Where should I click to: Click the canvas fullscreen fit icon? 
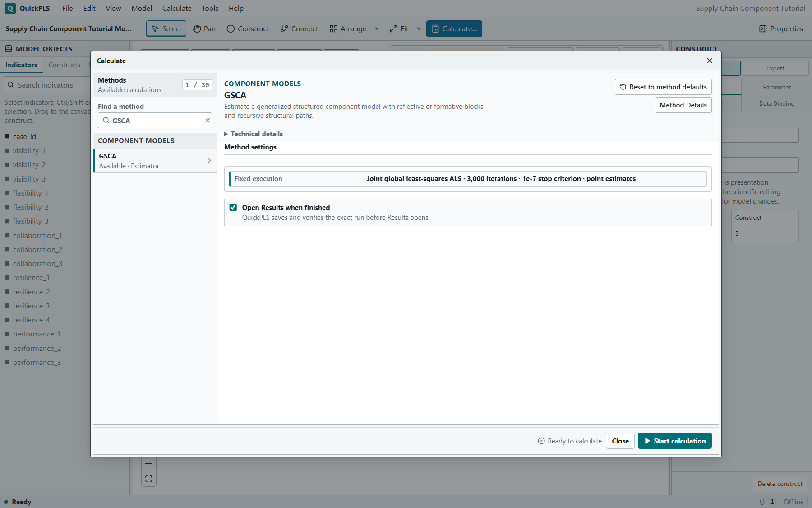(x=149, y=479)
